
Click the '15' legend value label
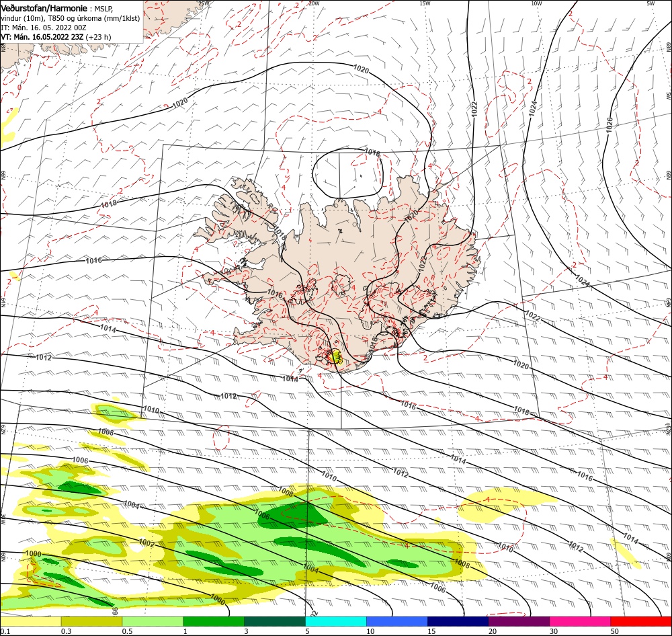(x=431, y=631)
